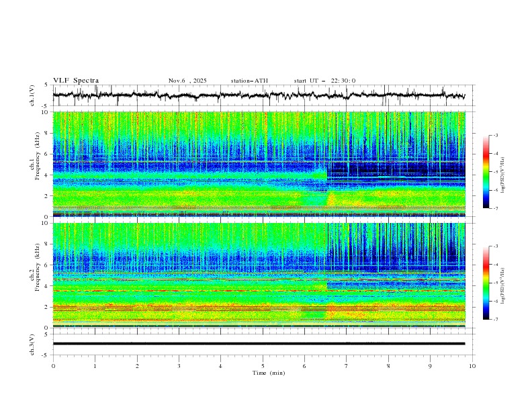Click "-6" on the ch.2 color bar
Viewport: 532px width, 411px height.
pos(495,301)
